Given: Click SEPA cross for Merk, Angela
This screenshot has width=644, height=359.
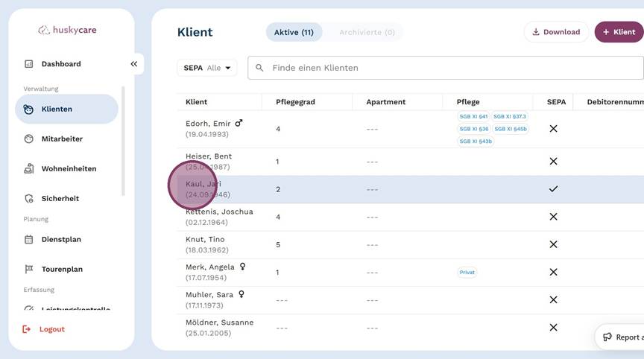Looking at the screenshot, I should point(553,272).
